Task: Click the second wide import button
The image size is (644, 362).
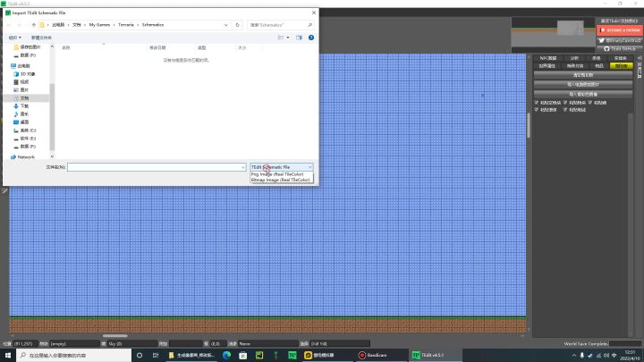Action: click(x=583, y=85)
